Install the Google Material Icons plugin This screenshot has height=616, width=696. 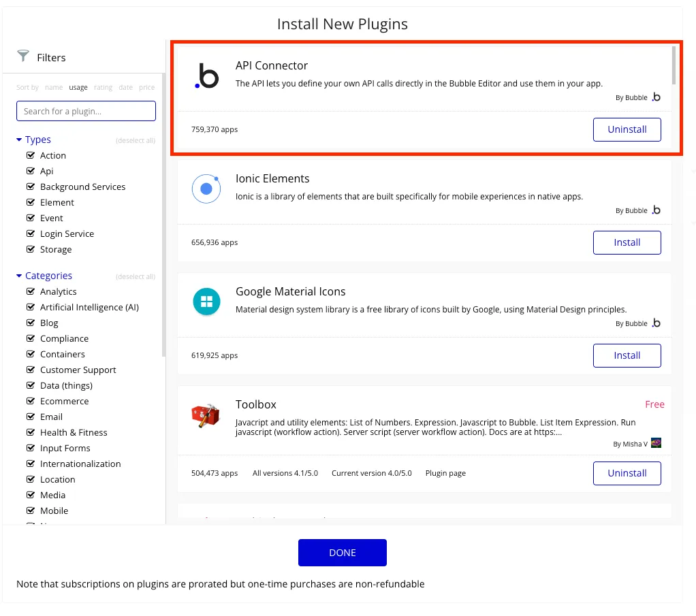click(627, 355)
